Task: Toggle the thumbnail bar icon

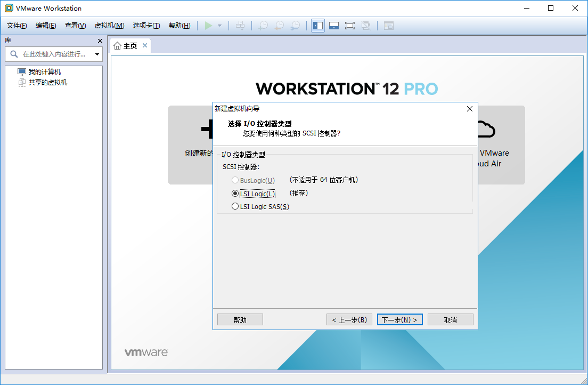Action: point(334,26)
